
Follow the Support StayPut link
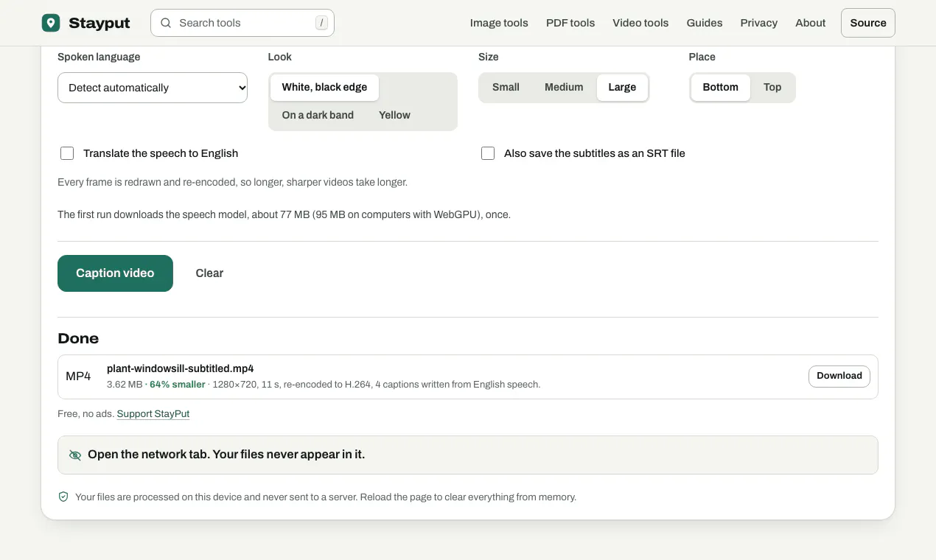pos(153,414)
